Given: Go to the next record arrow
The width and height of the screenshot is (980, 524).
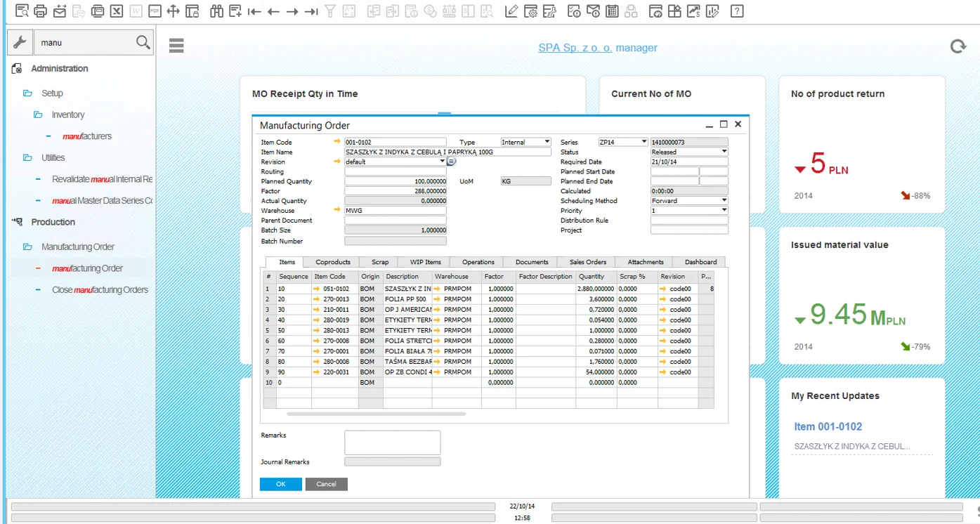Looking at the screenshot, I should tap(292, 11).
